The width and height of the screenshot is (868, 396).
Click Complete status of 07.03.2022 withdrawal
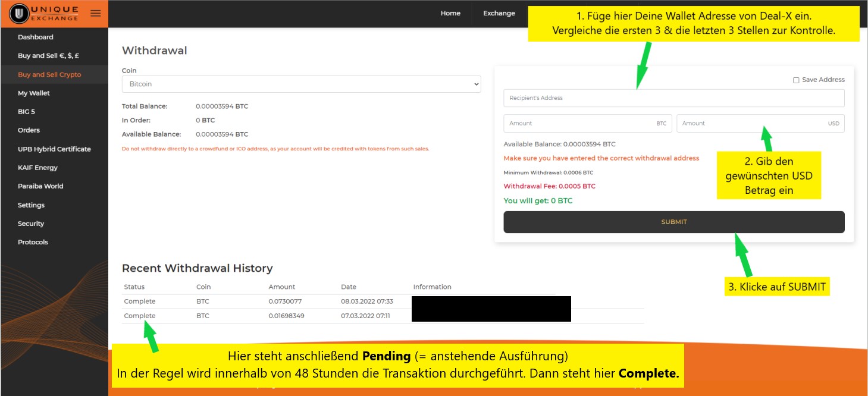(x=140, y=316)
